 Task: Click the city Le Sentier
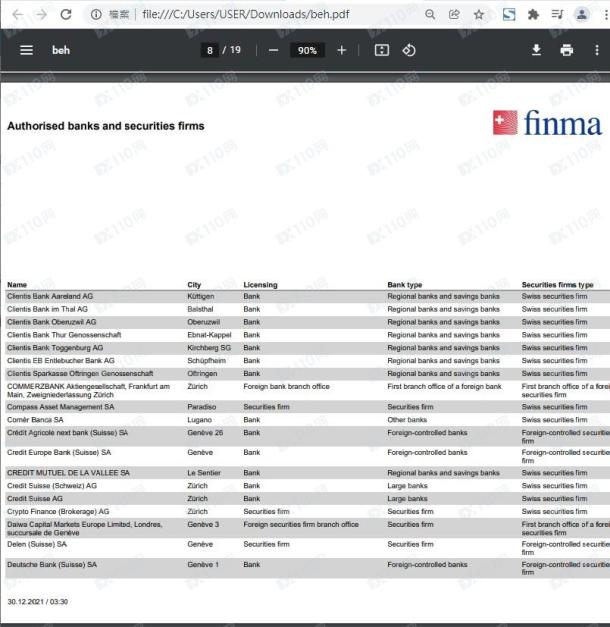pyautogui.click(x=204, y=473)
